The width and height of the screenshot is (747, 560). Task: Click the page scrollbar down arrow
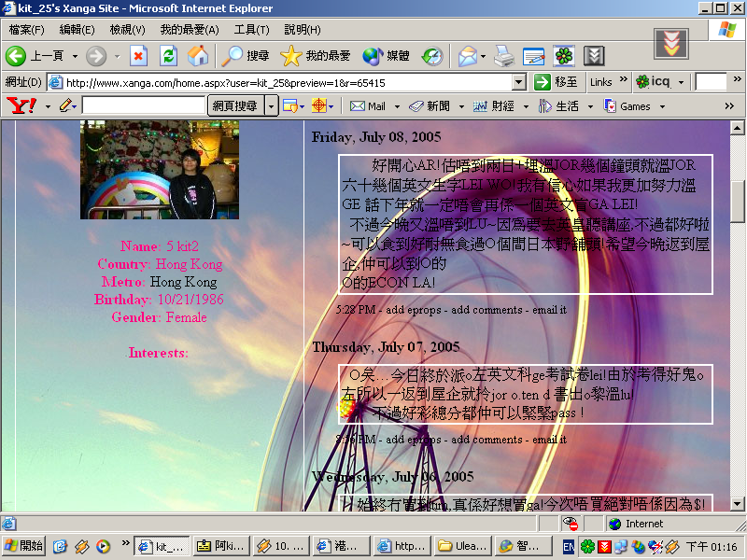[737, 503]
